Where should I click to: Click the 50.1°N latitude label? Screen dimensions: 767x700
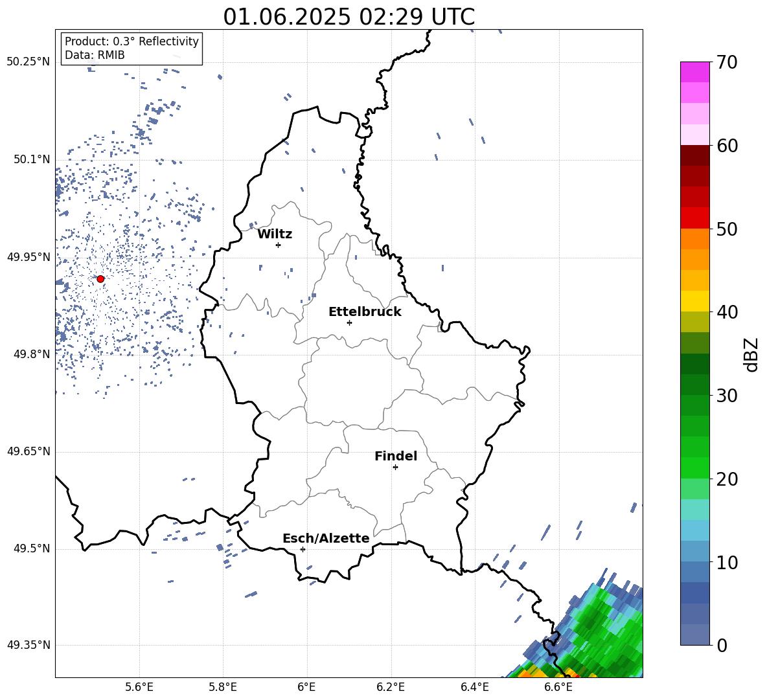coord(32,159)
